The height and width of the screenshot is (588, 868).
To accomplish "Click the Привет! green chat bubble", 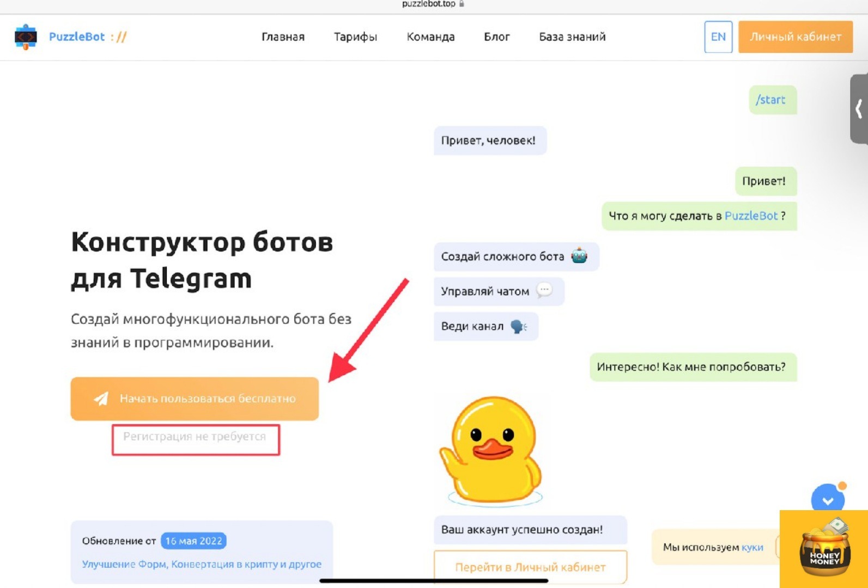I will click(x=766, y=181).
